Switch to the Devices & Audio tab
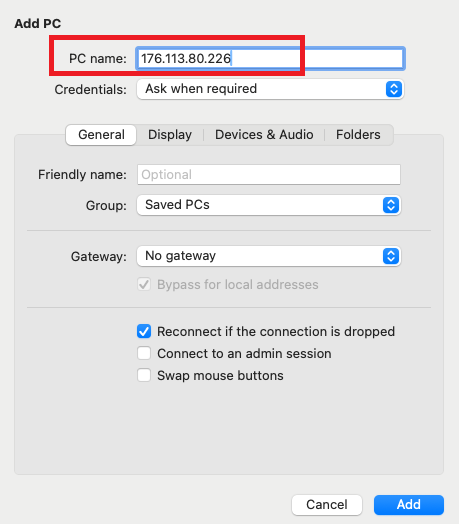This screenshot has width=459, height=524. pyautogui.click(x=264, y=135)
